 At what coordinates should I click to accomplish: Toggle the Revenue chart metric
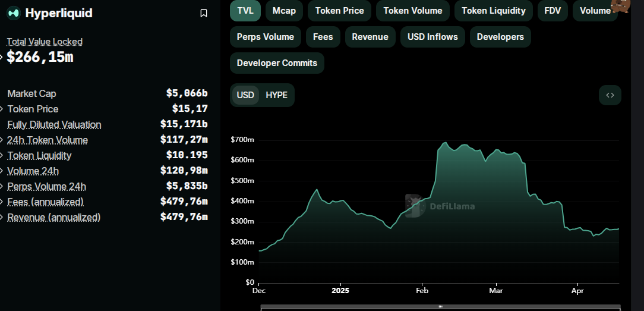[370, 37]
